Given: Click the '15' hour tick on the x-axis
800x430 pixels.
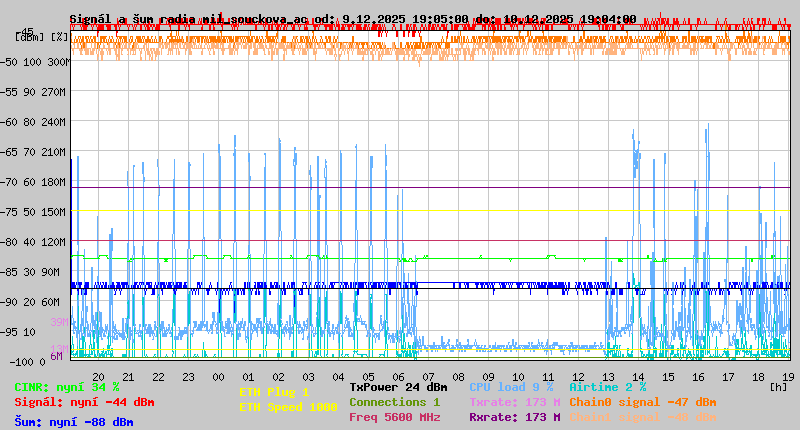Looking at the screenshot, I should 668,377.
